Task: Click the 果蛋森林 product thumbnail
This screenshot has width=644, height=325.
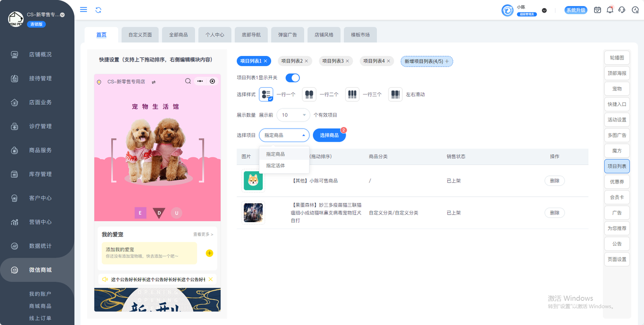Action: (x=253, y=213)
